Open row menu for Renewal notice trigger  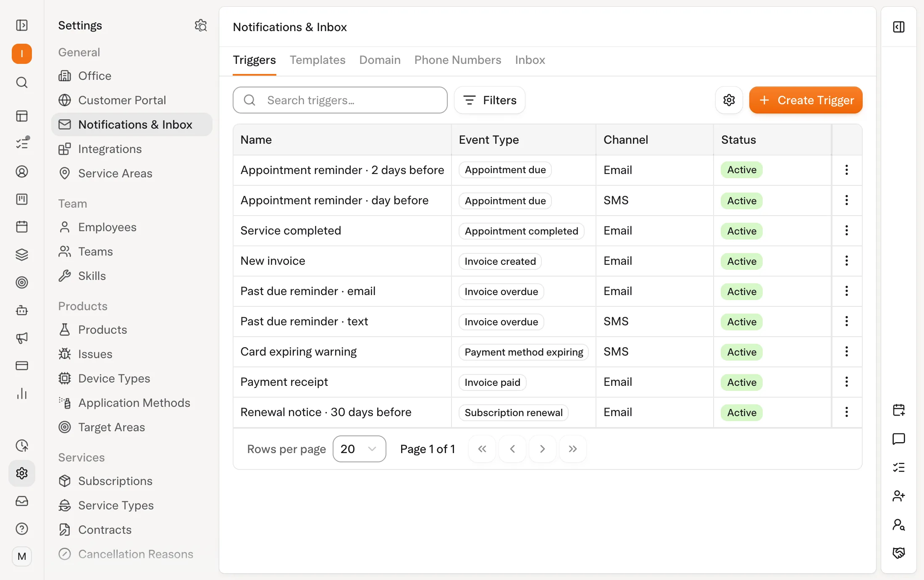847,412
